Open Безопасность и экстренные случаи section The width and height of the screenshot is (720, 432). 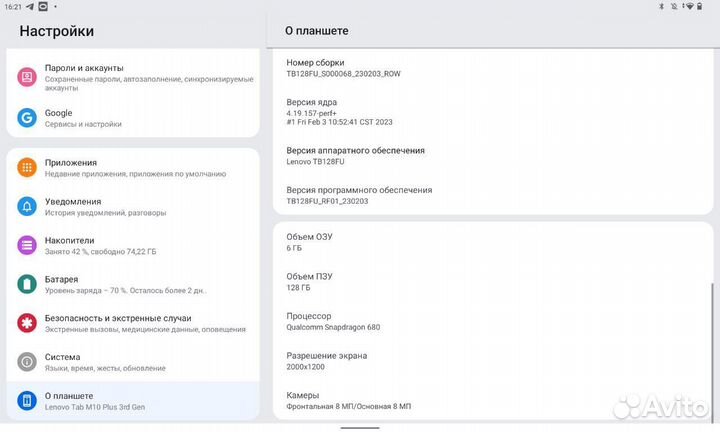coord(130,323)
